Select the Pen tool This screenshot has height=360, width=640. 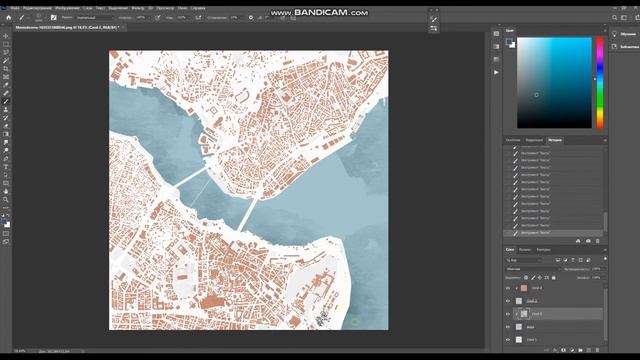[6, 159]
